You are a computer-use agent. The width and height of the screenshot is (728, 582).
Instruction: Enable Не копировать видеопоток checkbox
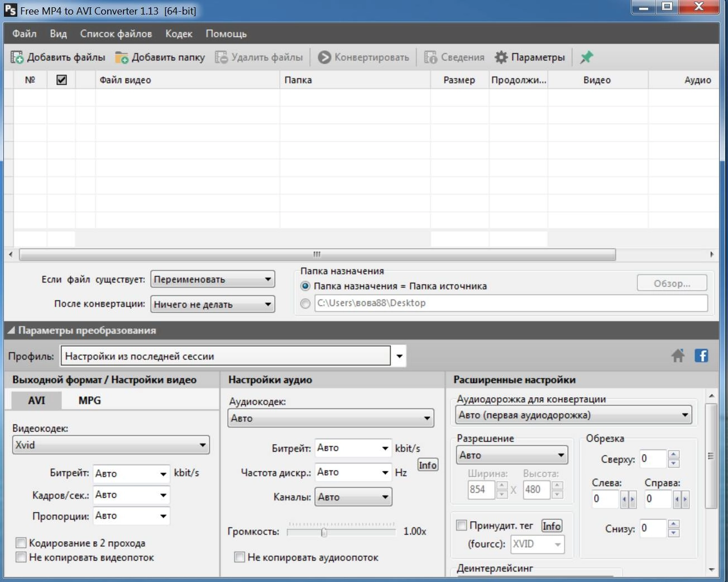(21, 557)
